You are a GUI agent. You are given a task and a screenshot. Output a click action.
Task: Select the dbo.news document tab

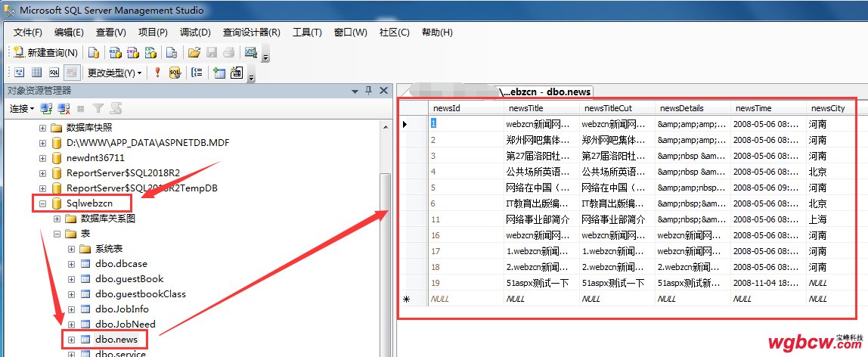[x=545, y=92]
